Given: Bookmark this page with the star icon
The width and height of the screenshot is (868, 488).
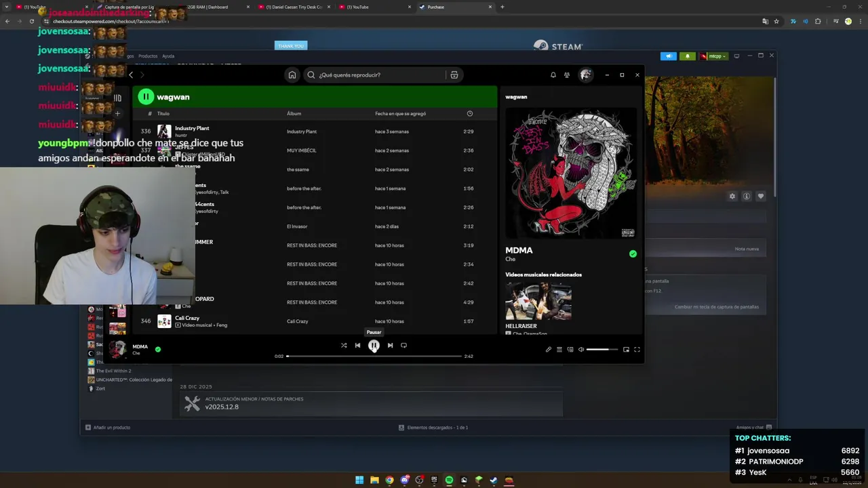Looking at the screenshot, I should click(x=776, y=21).
